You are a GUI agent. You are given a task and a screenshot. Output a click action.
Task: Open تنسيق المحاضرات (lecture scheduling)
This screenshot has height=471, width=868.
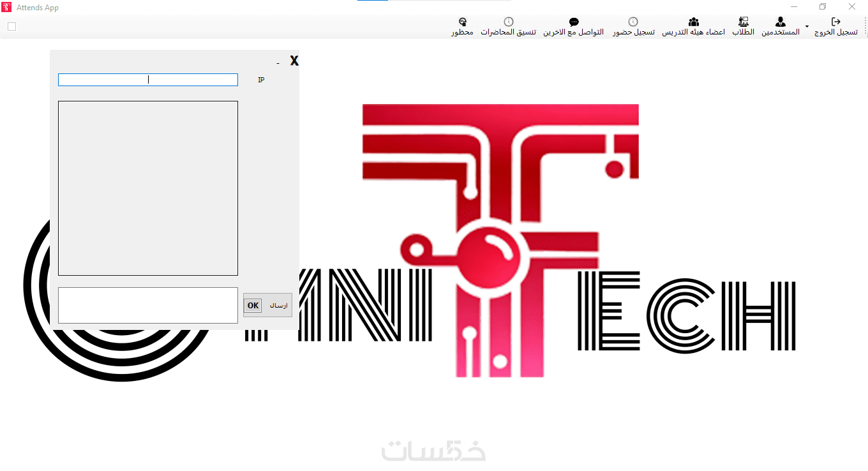click(x=508, y=27)
